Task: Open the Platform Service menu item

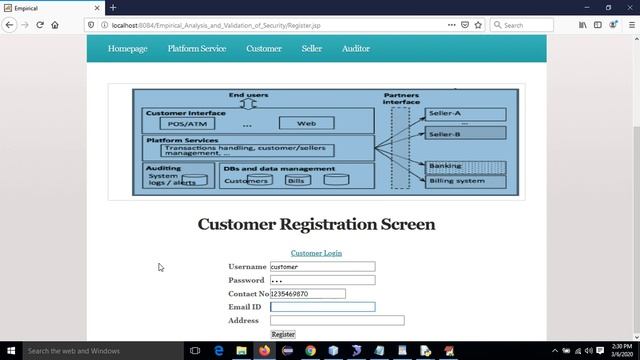Action: click(197, 49)
